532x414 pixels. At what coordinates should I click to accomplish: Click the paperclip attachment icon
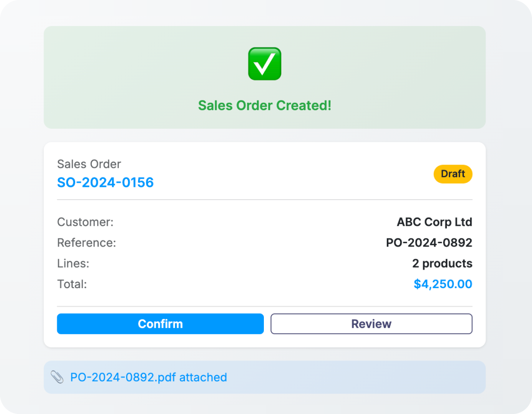point(57,377)
